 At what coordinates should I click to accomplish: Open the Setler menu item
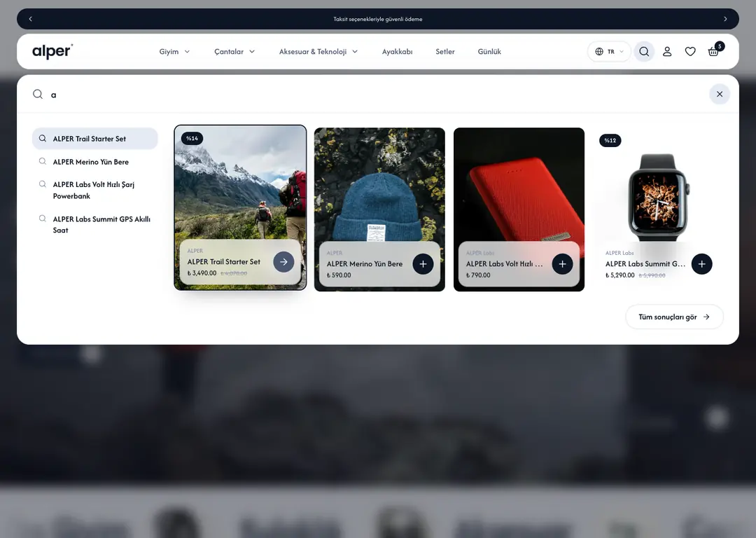pos(445,52)
